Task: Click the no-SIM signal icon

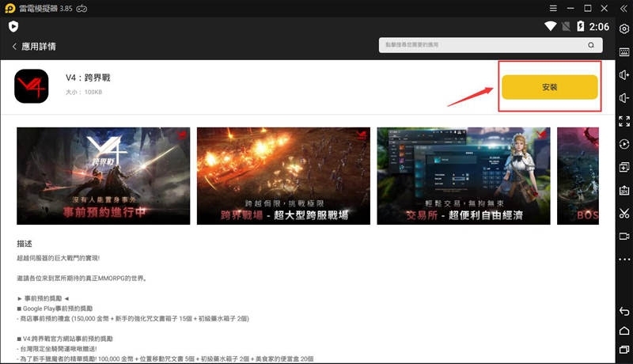Action: 566,27
